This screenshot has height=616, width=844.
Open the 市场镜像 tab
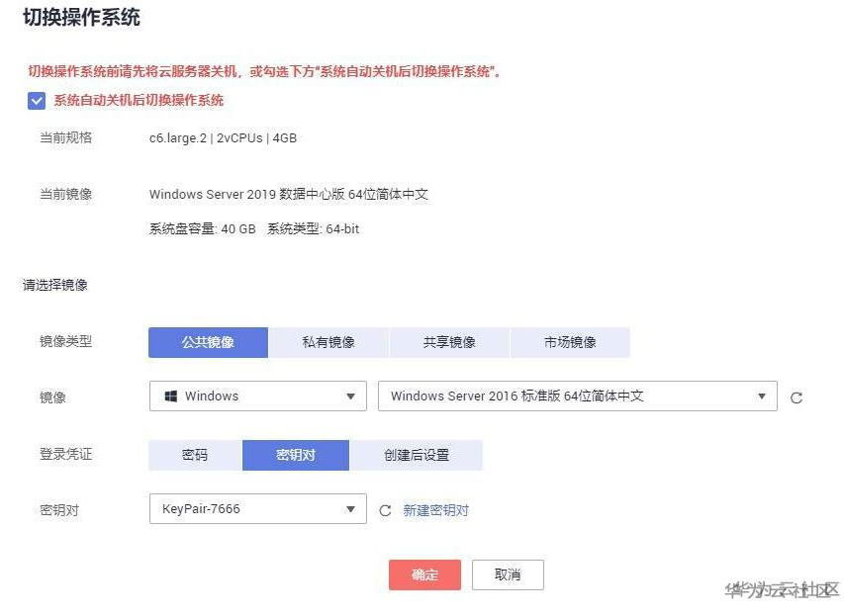(570, 342)
